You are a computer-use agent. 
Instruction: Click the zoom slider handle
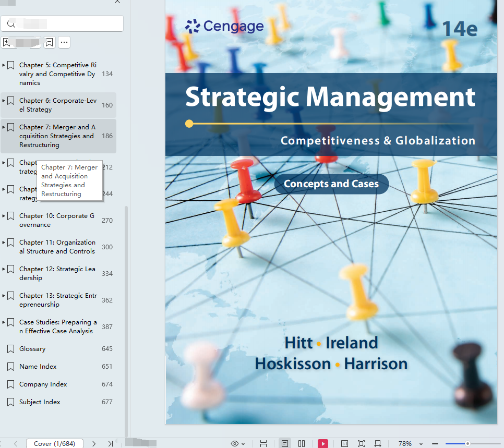point(467,443)
